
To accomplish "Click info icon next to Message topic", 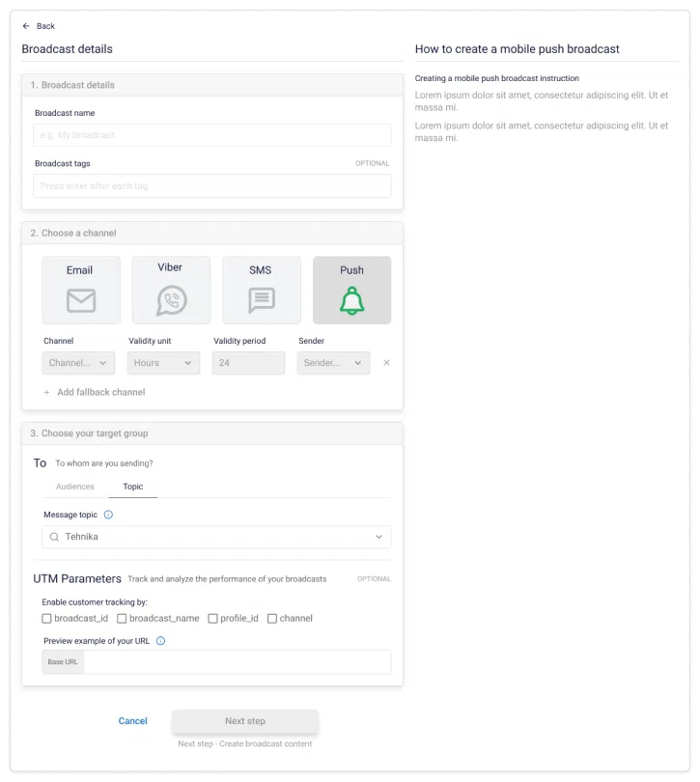I will [x=108, y=515].
